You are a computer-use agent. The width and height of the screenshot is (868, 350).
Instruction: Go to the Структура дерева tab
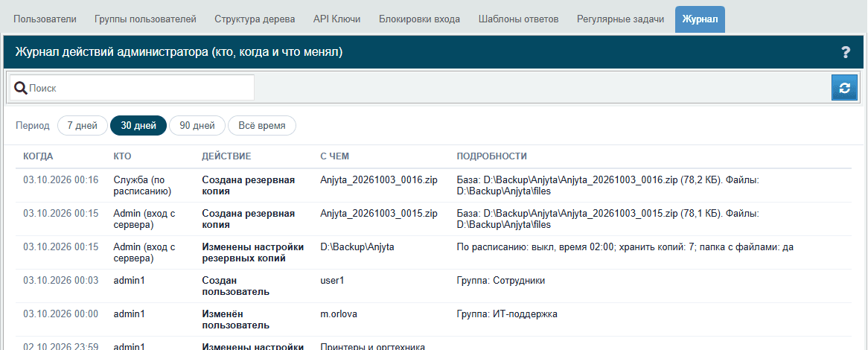[x=255, y=19]
